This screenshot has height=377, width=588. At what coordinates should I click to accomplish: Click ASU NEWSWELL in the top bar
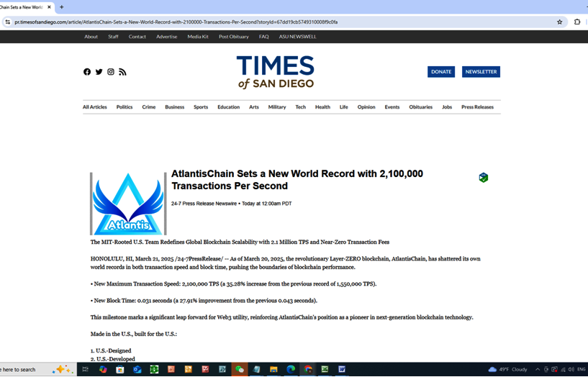(297, 37)
